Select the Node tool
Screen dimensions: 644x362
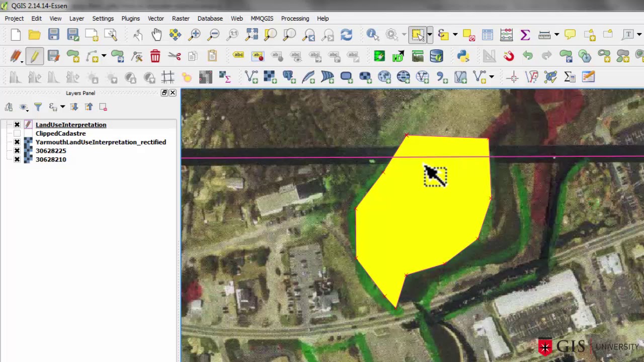pos(137,56)
